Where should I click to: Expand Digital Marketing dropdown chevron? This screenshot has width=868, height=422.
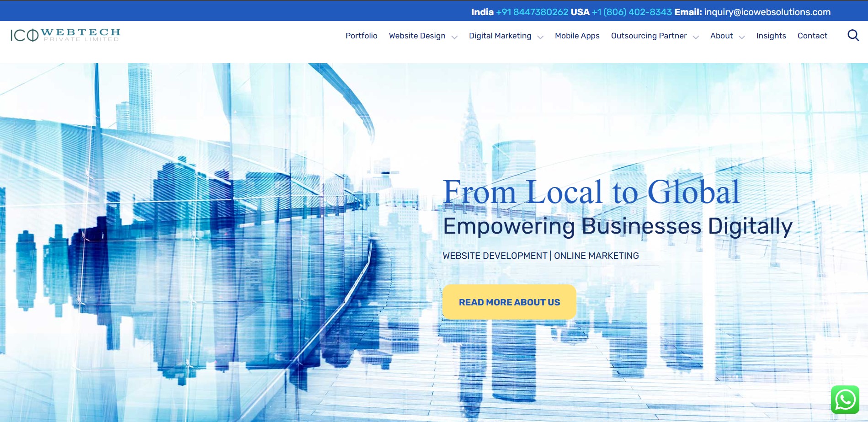(540, 37)
